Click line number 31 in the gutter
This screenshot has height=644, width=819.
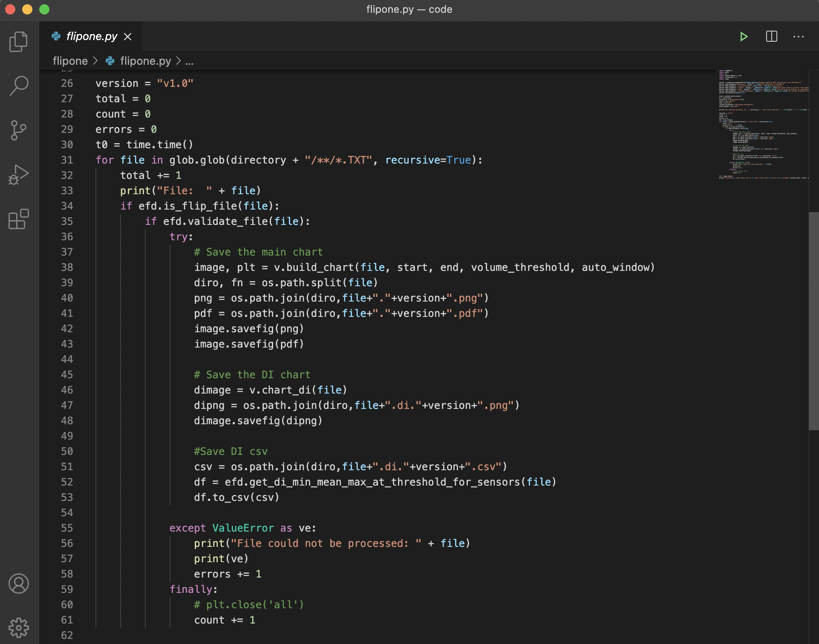pos(67,160)
